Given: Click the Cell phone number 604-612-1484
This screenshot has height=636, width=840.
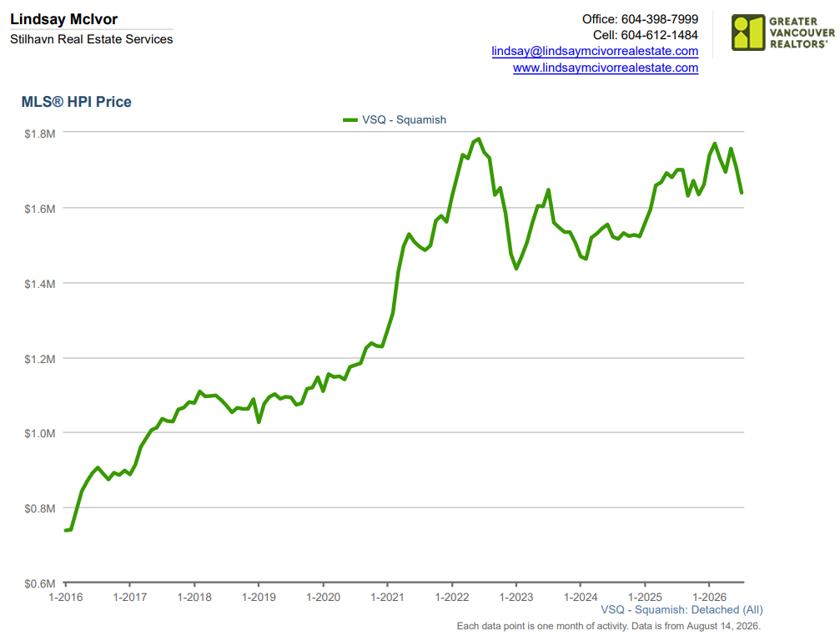Looking at the screenshot, I should 660,35.
